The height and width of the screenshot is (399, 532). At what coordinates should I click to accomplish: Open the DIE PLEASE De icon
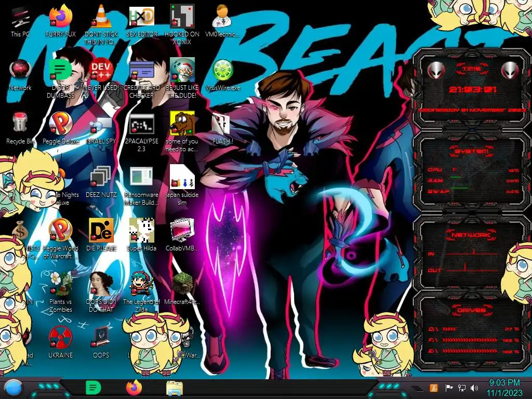(x=101, y=235)
